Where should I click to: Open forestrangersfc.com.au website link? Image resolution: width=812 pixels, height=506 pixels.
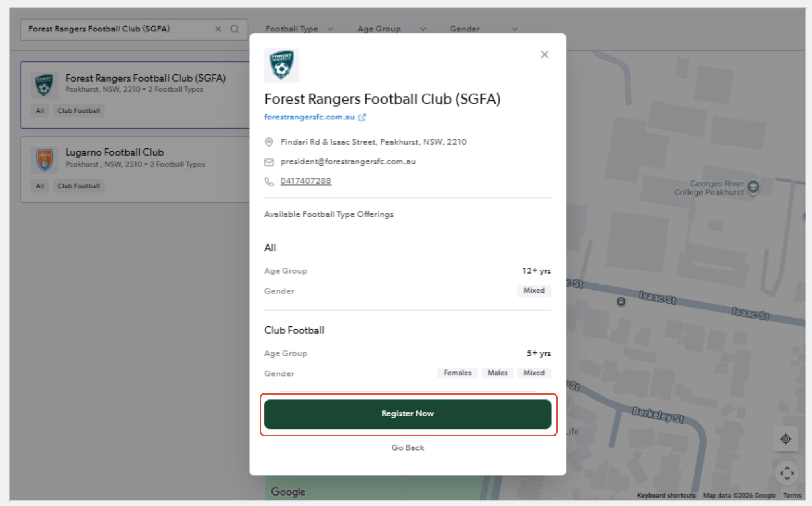coord(309,117)
